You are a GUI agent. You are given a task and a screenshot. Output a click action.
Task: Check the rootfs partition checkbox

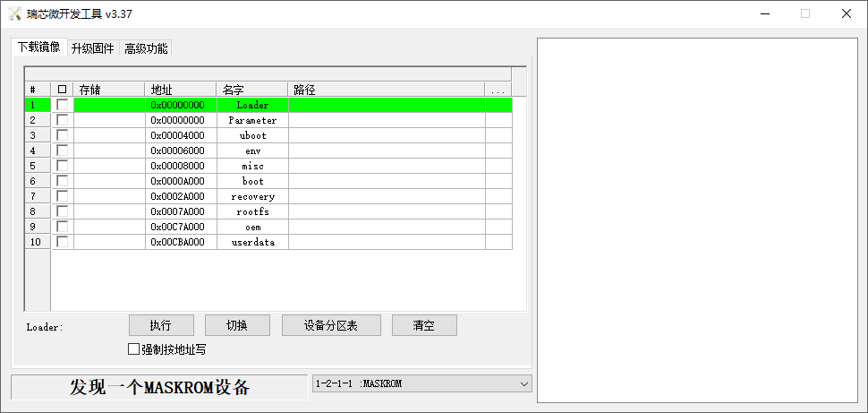pos(62,211)
